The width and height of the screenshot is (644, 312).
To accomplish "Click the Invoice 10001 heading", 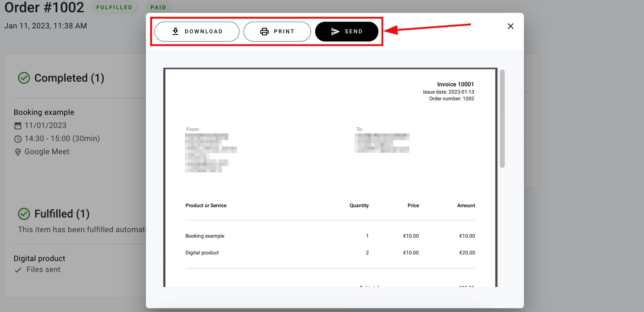I will point(455,84).
